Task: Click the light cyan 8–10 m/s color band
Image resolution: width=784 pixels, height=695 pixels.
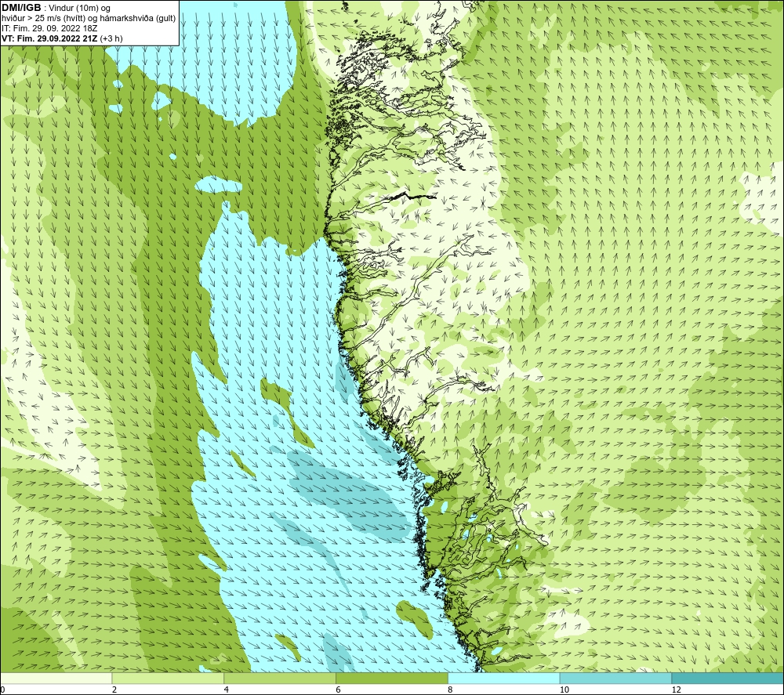Action: pyautogui.click(x=504, y=678)
